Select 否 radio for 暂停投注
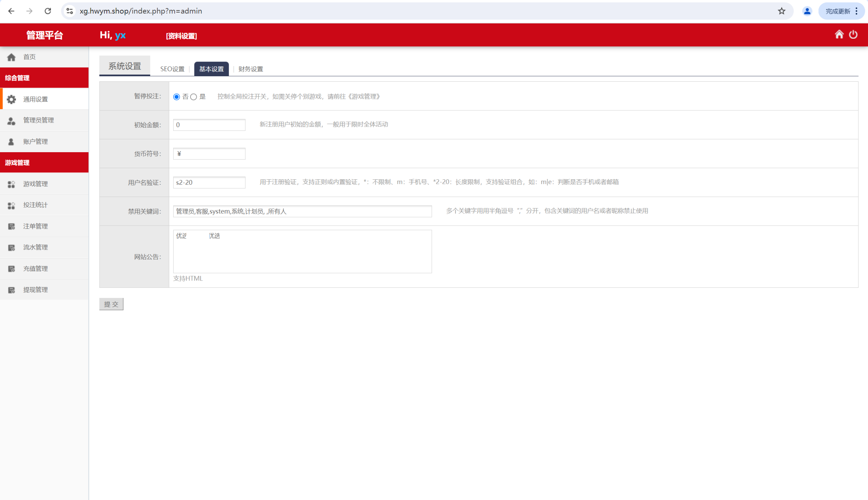Image resolution: width=868 pixels, height=500 pixels. 176,97
